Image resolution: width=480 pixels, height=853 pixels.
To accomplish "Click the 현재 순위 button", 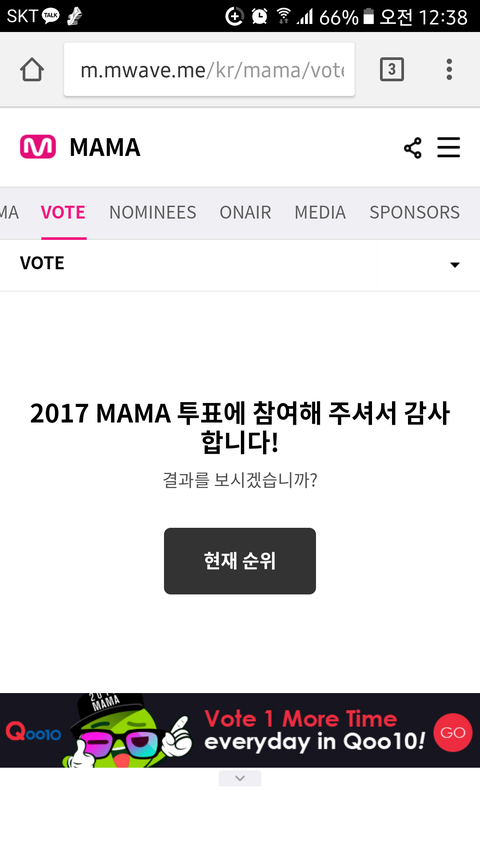I will (x=240, y=561).
